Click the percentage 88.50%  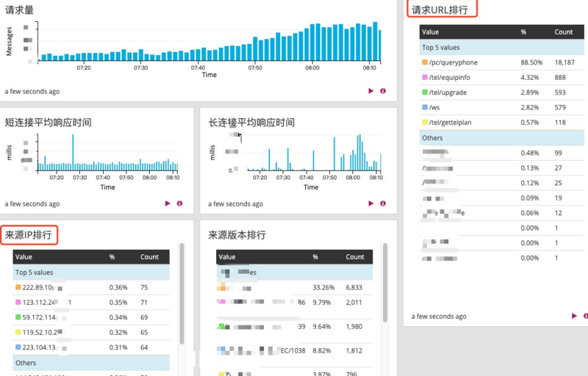click(531, 62)
